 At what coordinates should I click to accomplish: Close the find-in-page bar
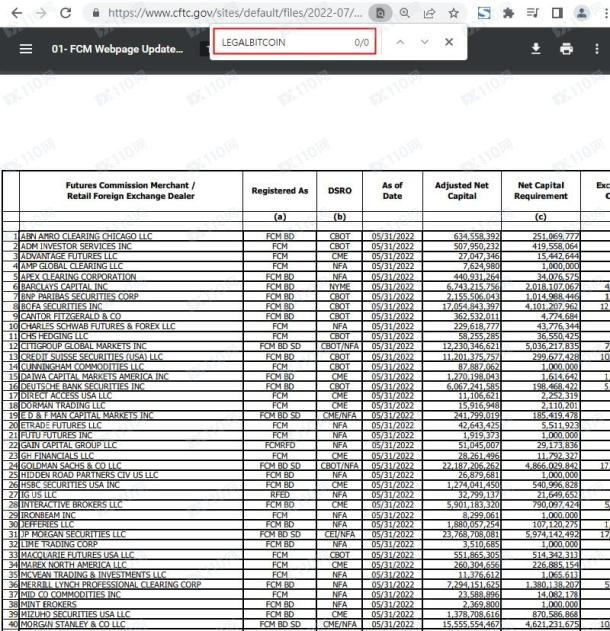[x=449, y=42]
